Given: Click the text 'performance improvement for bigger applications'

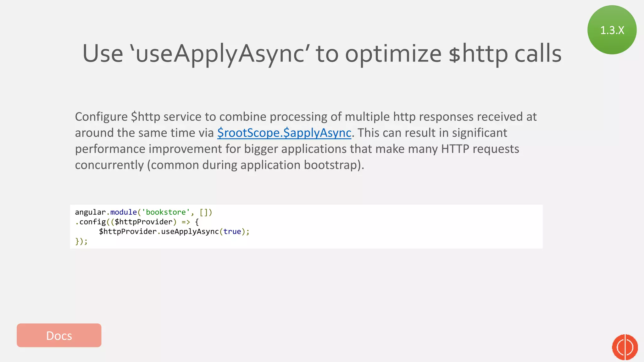Looking at the screenshot, I should pos(211,149).
